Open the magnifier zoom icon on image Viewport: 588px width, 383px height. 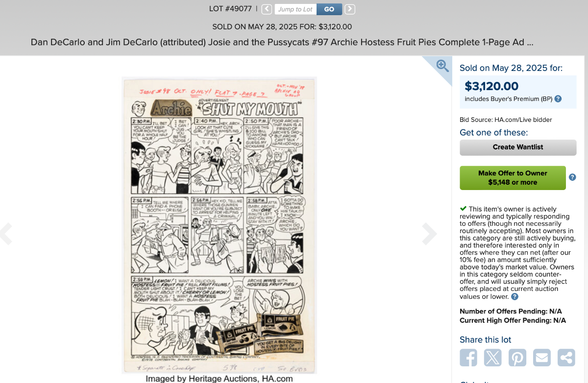tap(442, 65)
